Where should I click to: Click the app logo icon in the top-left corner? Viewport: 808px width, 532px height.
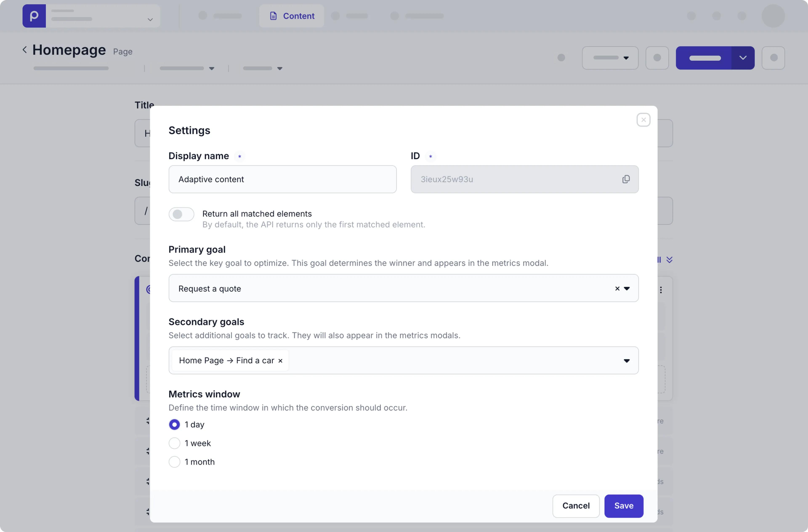(x=34, y=16)
